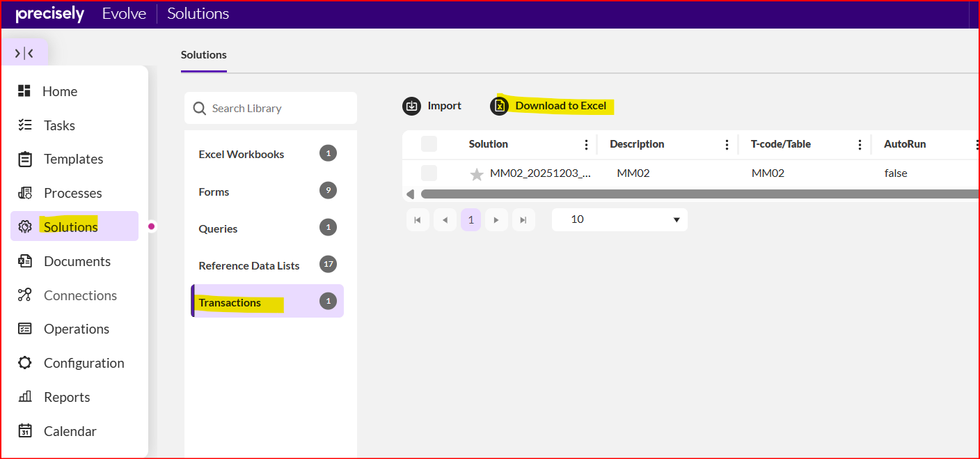
Task: Click the Documents file icon
Action: point(25,260)
